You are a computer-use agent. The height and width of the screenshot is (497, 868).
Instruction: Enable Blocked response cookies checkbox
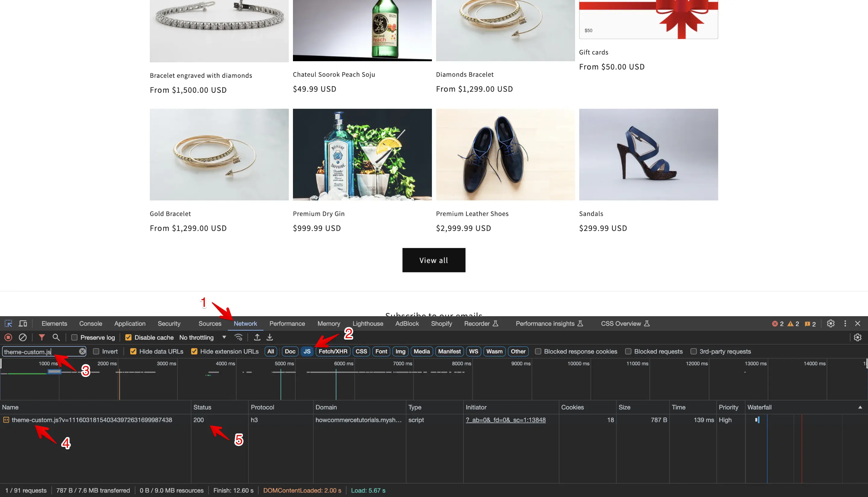pyautogui.click(x=538, y=351)
